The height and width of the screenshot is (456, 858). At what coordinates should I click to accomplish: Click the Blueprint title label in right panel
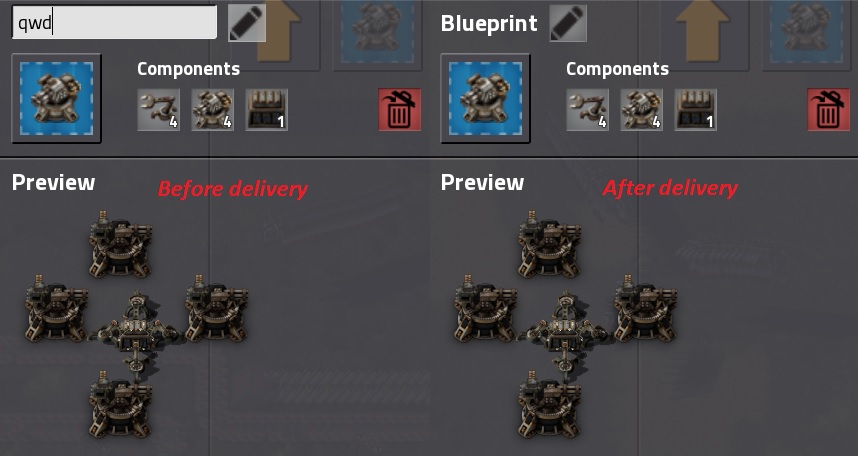click(x=489, y=24)
